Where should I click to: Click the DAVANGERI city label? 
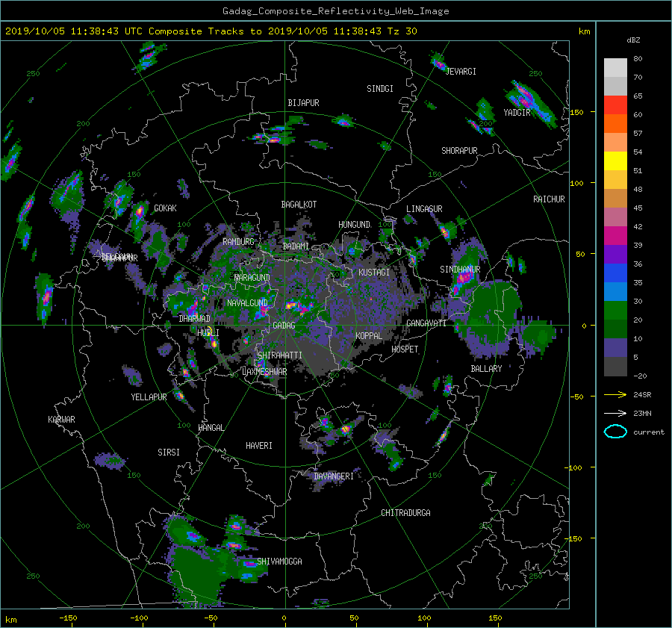[334, 476]
